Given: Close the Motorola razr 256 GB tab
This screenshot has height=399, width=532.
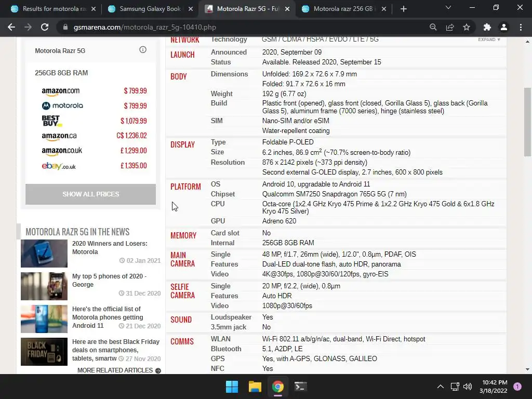Looking at the screenshot, I should pos(384,9).
